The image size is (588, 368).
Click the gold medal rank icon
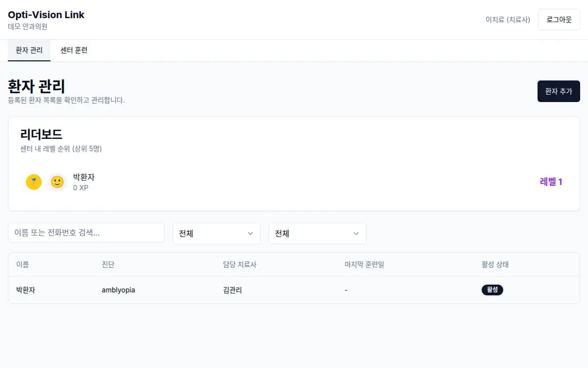coord(34,182)
